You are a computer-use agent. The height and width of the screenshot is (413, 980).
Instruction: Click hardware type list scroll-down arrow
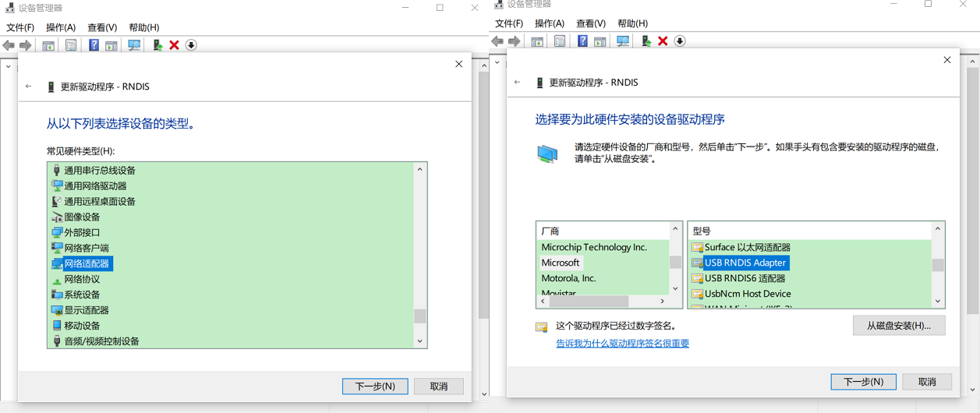[420, 341]
